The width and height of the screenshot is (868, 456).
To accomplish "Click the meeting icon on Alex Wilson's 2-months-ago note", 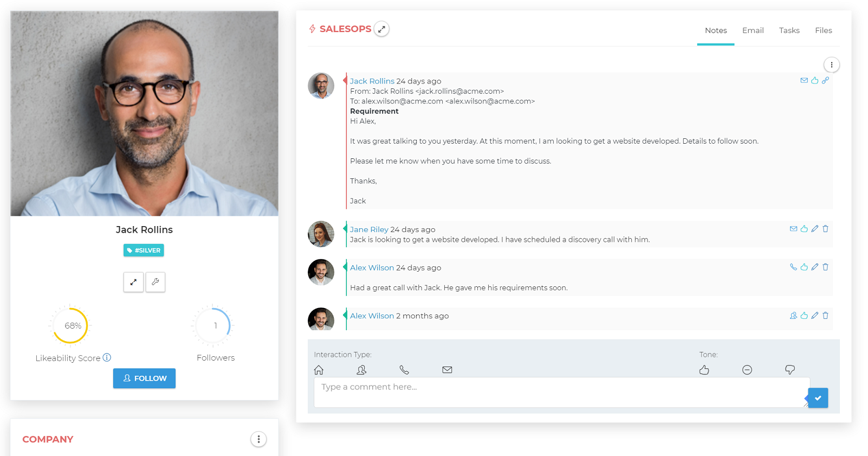I will 793,316.
